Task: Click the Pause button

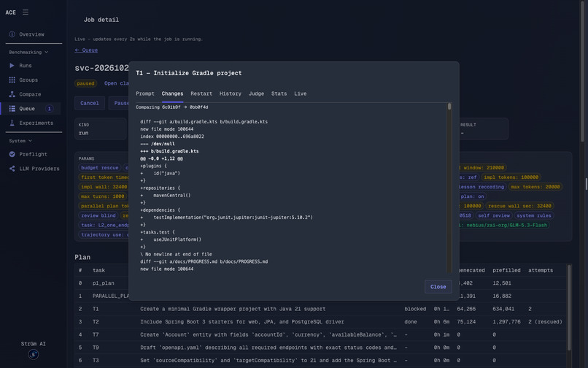Action: [120, 103]
